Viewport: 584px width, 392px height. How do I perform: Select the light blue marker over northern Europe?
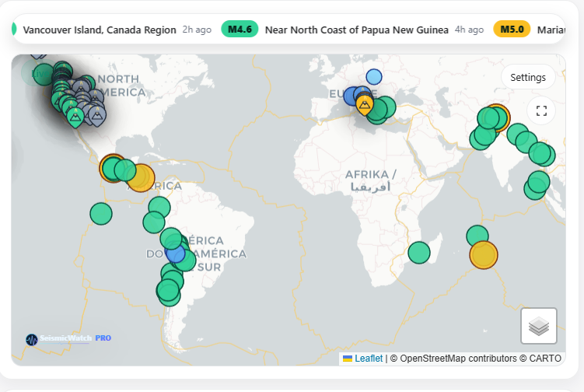[x=374, y=76]
